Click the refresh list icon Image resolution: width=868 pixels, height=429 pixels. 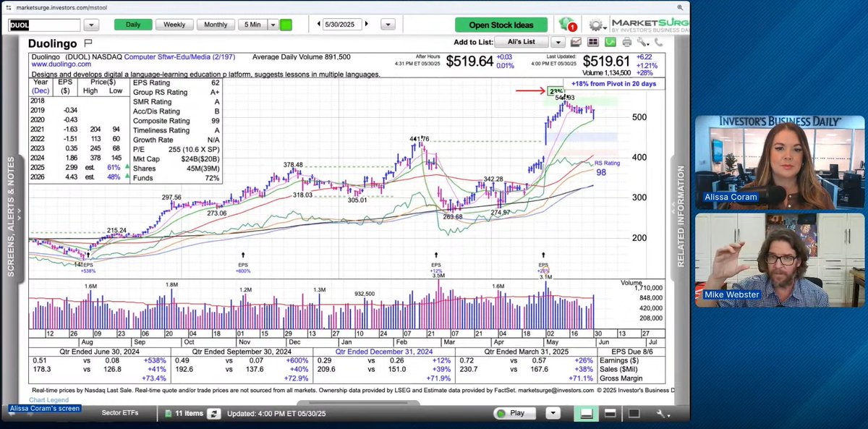(x=213, y=414)
